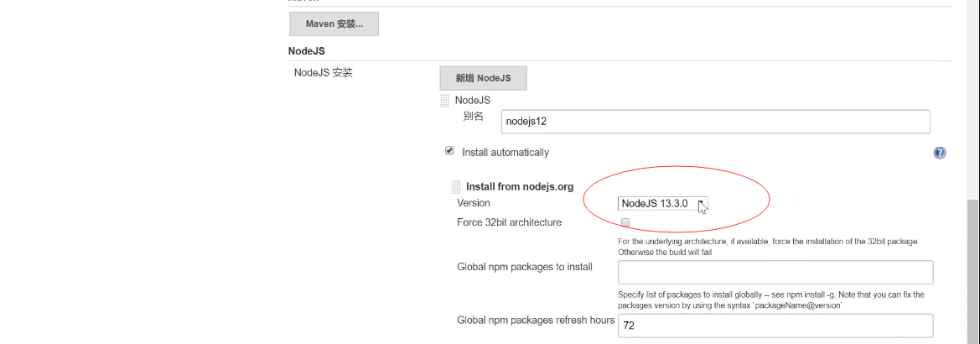Focus the Global npm packages to install field
Viewport: 980px width, 344px height.
click(775, 273)
